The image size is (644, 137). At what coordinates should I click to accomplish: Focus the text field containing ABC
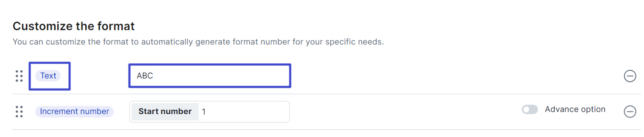pos(210,76)
